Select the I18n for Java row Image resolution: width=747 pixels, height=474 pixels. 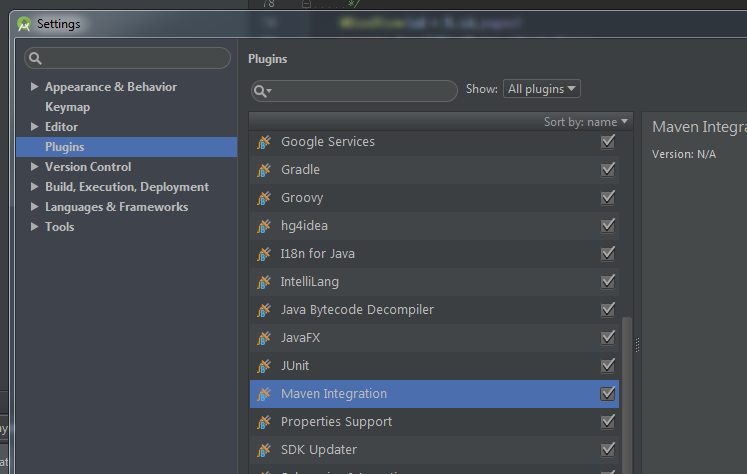[x=434, y=254]
